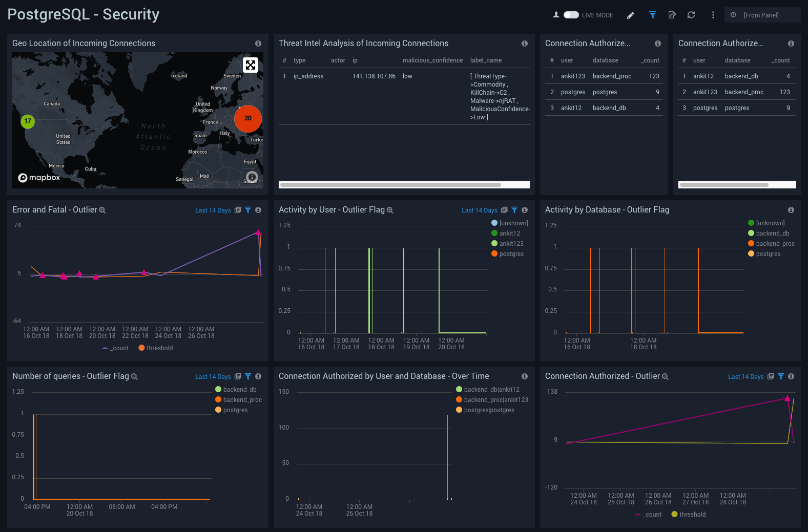Click threshold orange legend swatch in Error panel
Viewport: 808px width, 532px height.
point(142,348)
